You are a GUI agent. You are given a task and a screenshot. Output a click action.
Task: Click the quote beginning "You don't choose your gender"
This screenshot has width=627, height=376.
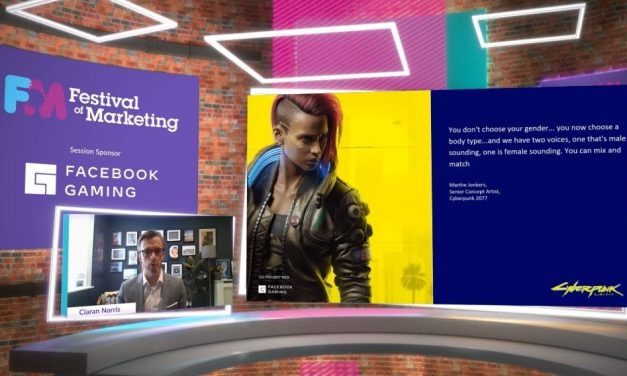[x=536, y=145]
